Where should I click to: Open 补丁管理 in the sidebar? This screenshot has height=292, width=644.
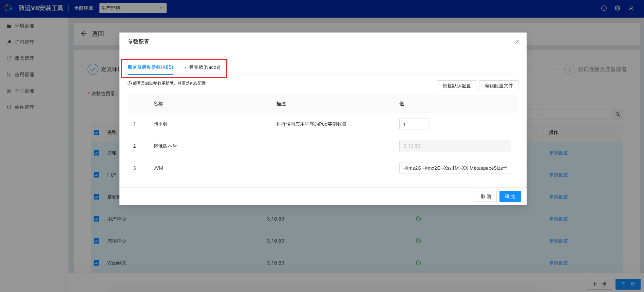pyautogui.click(x=24, y=91)
